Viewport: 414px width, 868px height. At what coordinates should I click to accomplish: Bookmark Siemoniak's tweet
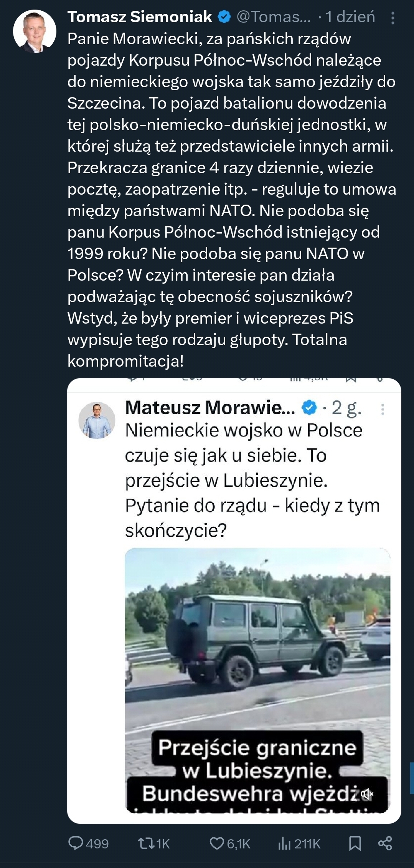point(355,843)
